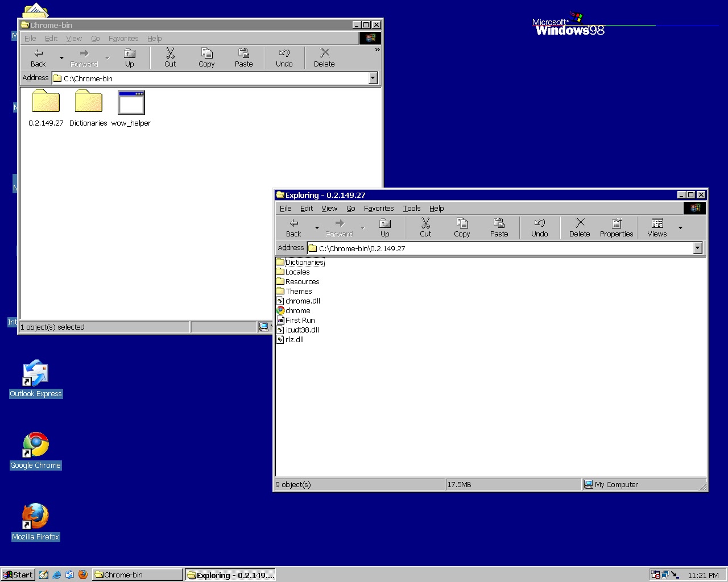Click Delete in the Exploring window toolbar
This screenshot has height=582, width=728.
580,227
